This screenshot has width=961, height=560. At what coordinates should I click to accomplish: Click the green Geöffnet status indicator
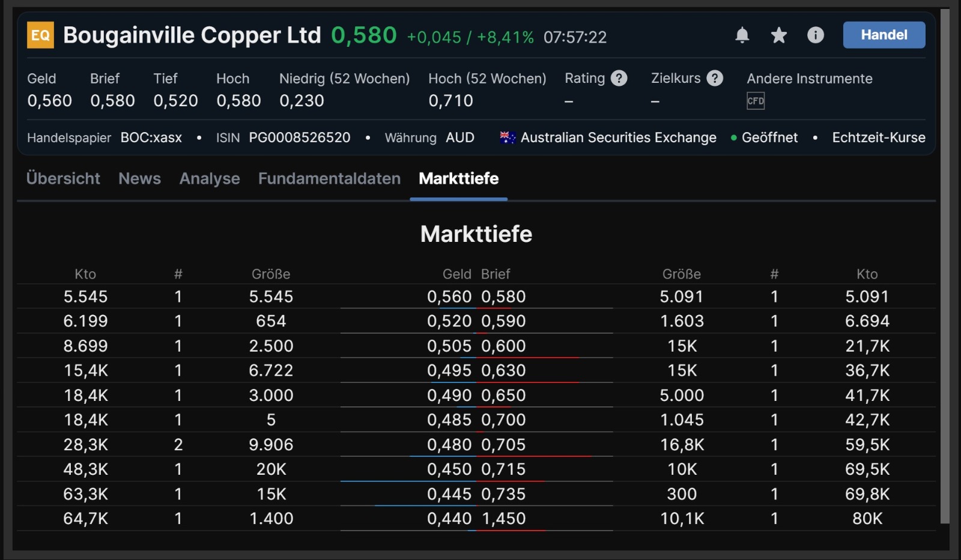[x=732, y=137]
